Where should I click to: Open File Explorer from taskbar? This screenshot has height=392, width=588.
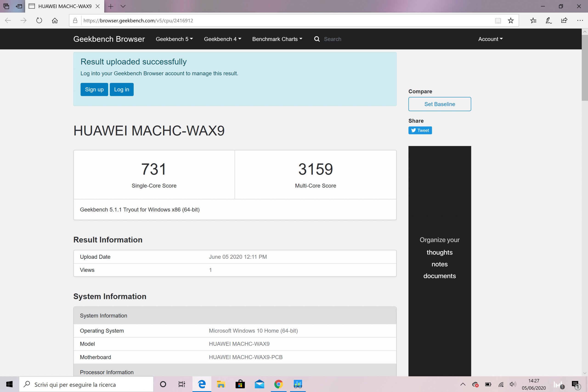click(x=221, y=384)
